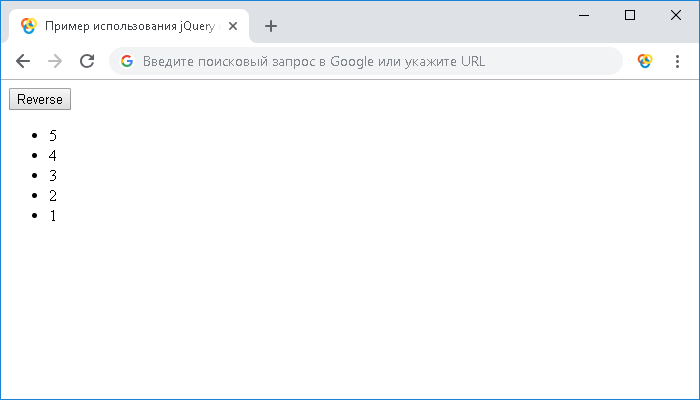This screenshot has height=400, width=700.
Task: Select the 'Пример использования jQuery' tab
Action: coord(129,26)
